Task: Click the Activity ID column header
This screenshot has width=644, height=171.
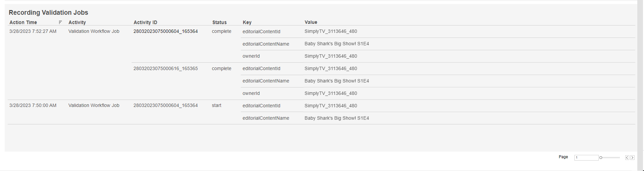Action: coord(145,22)
